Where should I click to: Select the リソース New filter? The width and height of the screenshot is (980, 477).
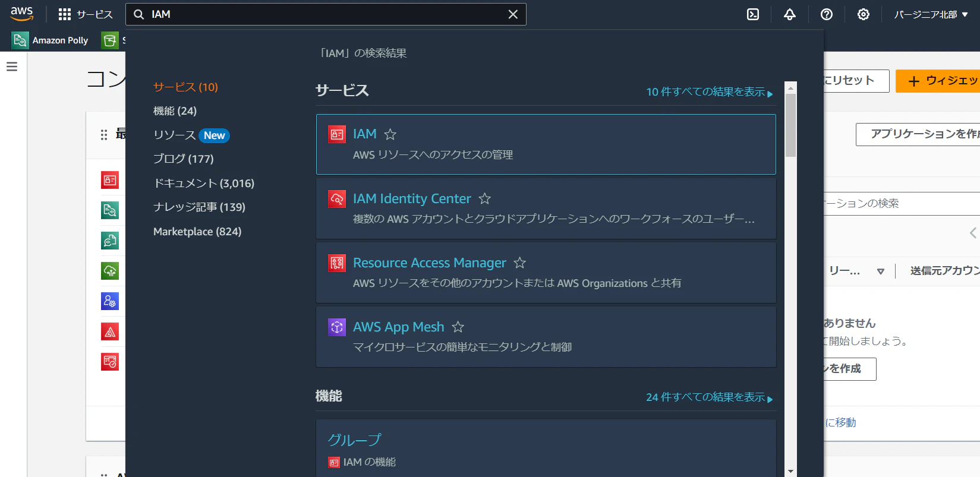click(x=191, y=135)
